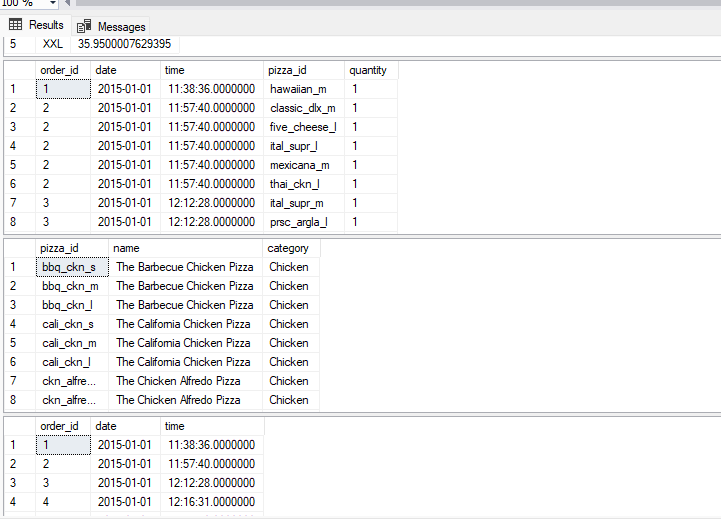Select row header 3 in the bottom orders grid

point(20,483)
